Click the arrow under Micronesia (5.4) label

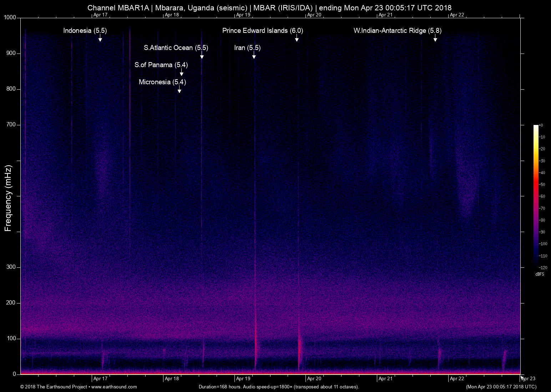[x=180, y=90]
